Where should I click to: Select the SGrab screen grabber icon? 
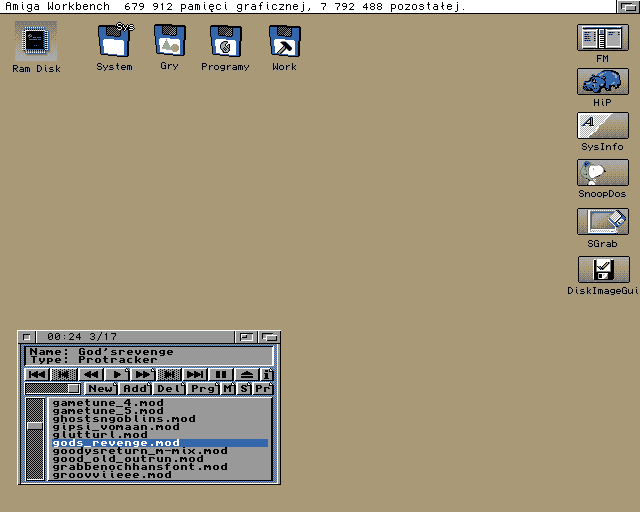coord(602,222)
